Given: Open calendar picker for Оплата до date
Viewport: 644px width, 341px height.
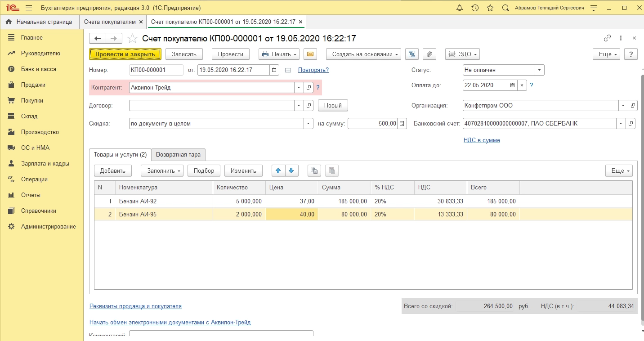Looking at the screenshot, I should (512, 85).
